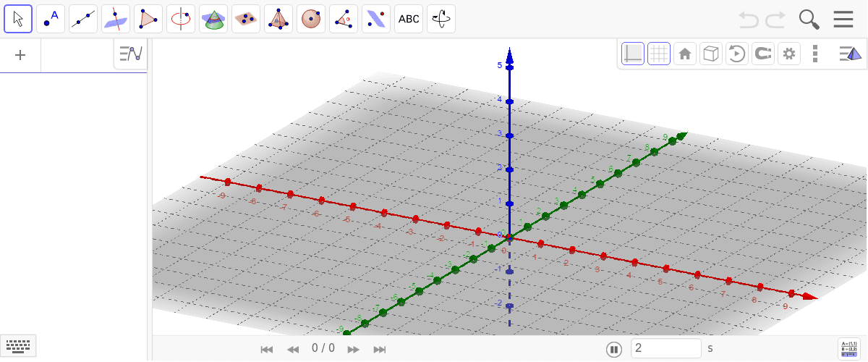868x362 pixels.
Task: Toggle the clipping box cube button
Action: click(x=711, y=54)
